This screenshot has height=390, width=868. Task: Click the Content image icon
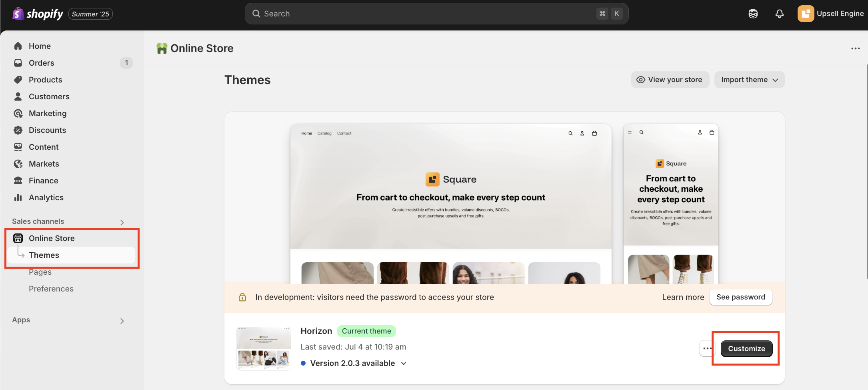[18, 147]
